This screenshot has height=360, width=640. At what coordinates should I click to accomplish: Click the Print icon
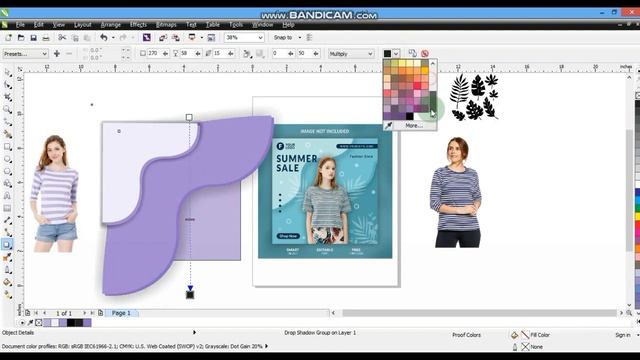46,38
